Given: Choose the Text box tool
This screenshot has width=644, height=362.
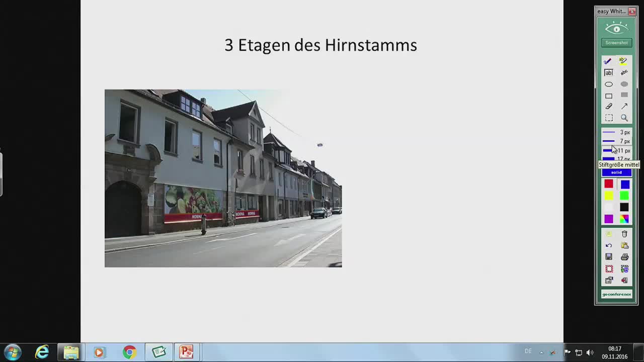Looking at the screenshot, I should click(x=609, y=72).
